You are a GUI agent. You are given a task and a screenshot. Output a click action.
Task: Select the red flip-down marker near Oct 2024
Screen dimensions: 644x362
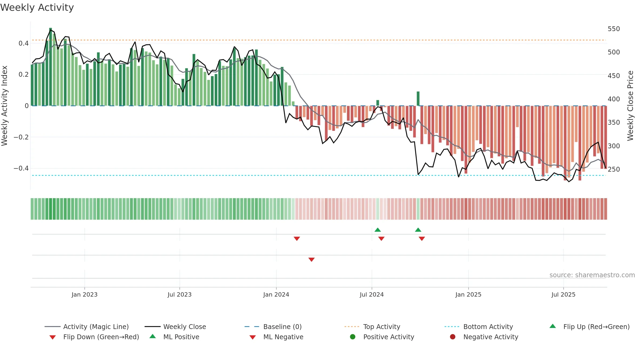422,239
